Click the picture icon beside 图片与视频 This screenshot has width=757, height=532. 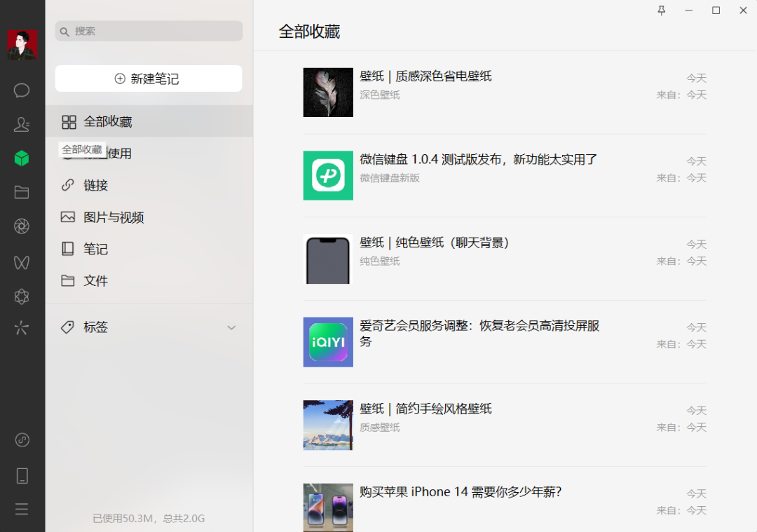point(67,217)
